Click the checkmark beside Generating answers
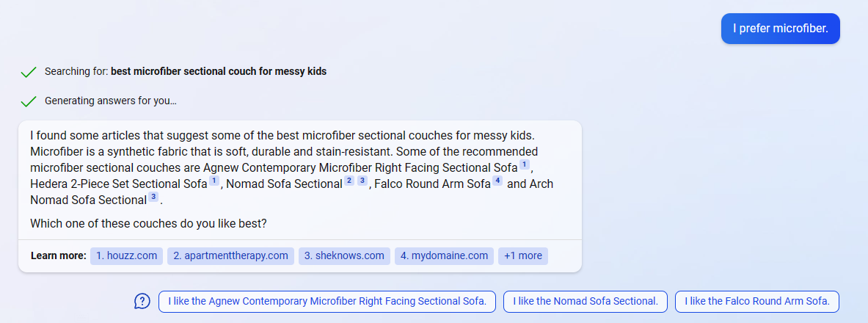This screenshot has height=323, width=868. (x=29, y=101)
